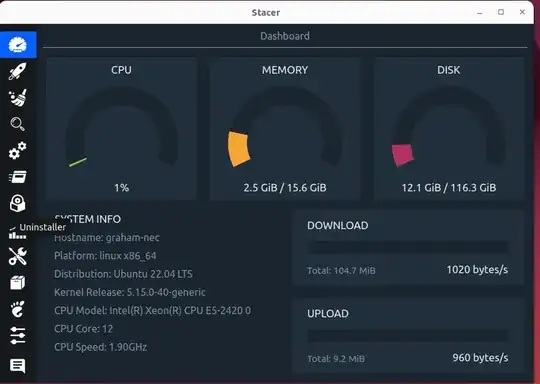The width and height of the screenshot is (540, 384).
Task: Click download rate 1020 bytes/s
Action: [x=477, y=270]
